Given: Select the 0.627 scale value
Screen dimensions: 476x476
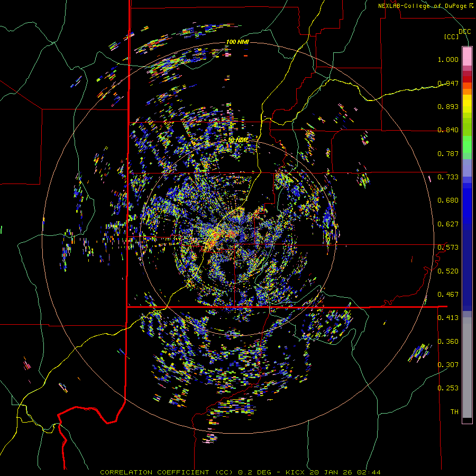Looking at the screenshot, I should click(448, 224).
